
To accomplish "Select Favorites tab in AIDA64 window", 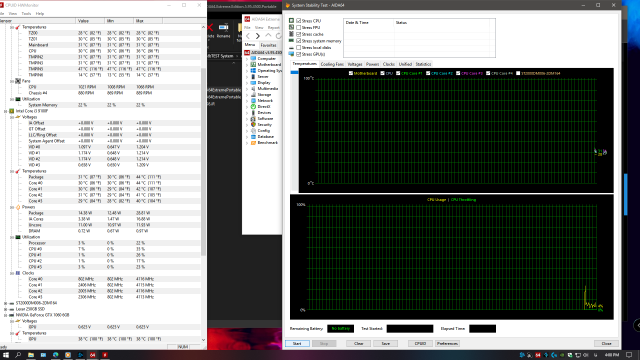I will [x=268, y=45].
